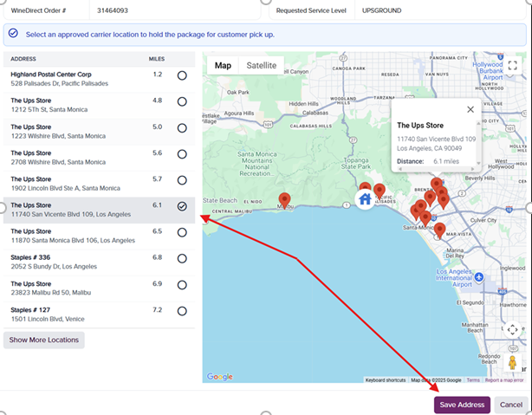The height and width of the screenshot is (415, 532).
Task: Click Santa Monica Mountains National Recreation label
Action: [256, 164]
